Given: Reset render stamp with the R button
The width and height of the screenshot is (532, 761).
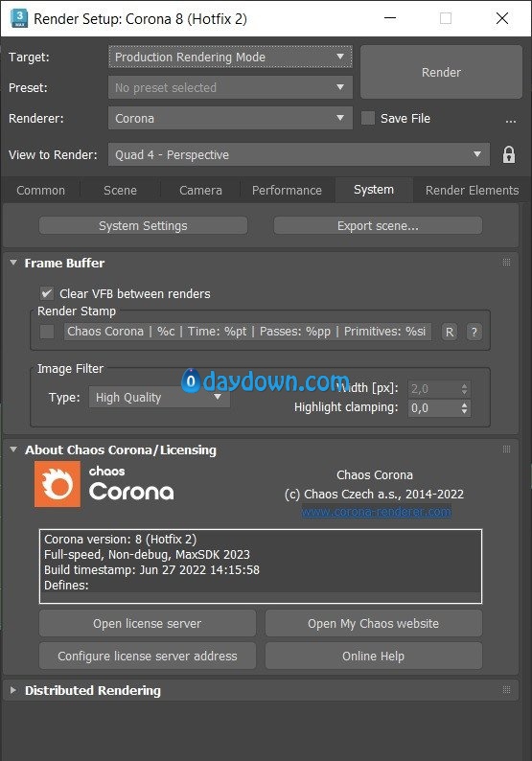Looking at the screenshot, I should click(x=450, y=332).
